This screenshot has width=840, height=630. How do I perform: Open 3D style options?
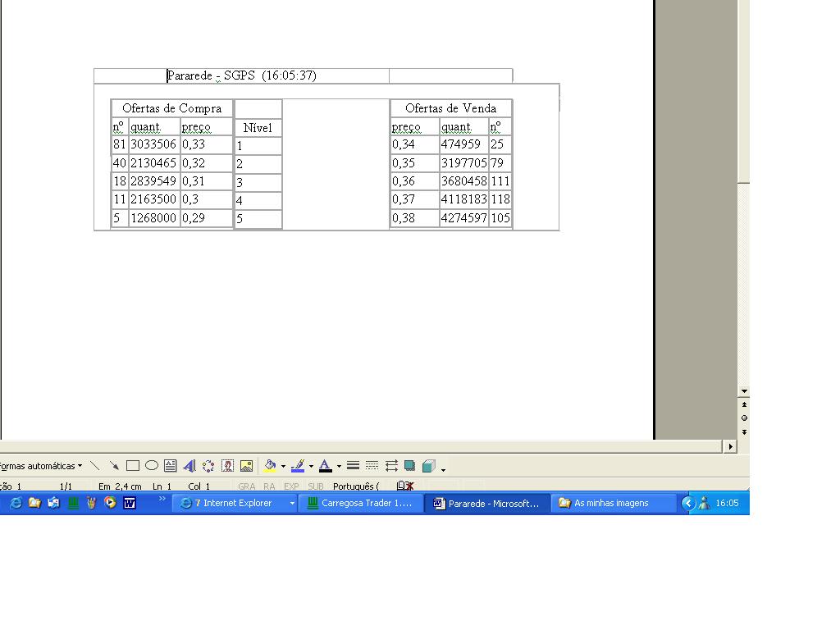click(428, 466)
